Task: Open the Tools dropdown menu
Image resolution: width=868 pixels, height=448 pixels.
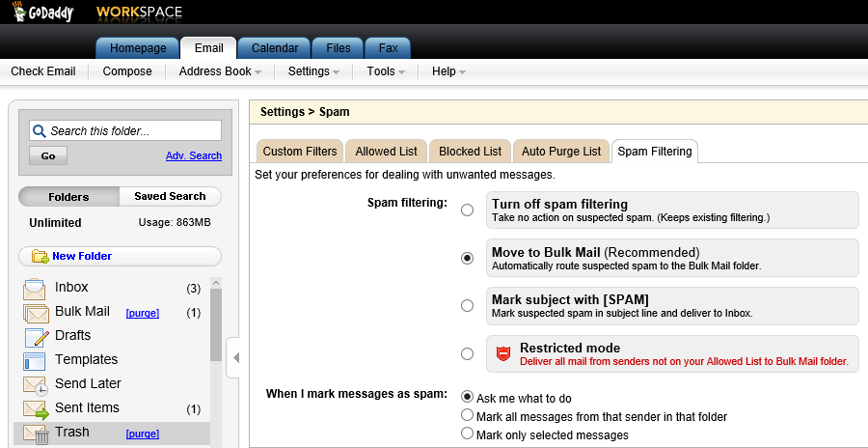Action: (387, 71)
